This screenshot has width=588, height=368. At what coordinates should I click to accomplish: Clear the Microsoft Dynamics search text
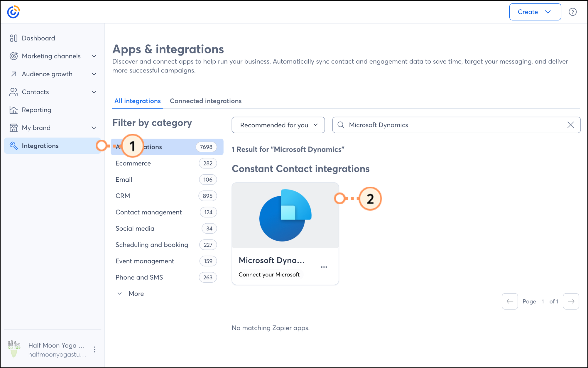pyautogui.click(x=570, y=125)
